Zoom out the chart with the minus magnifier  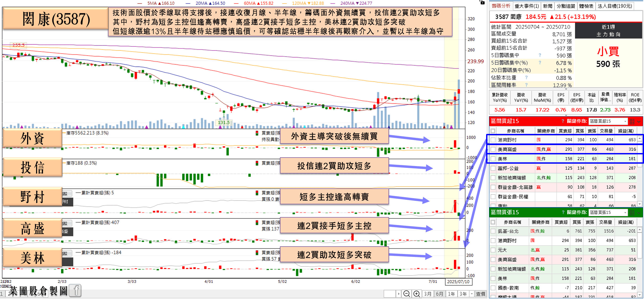click(407, 294)
